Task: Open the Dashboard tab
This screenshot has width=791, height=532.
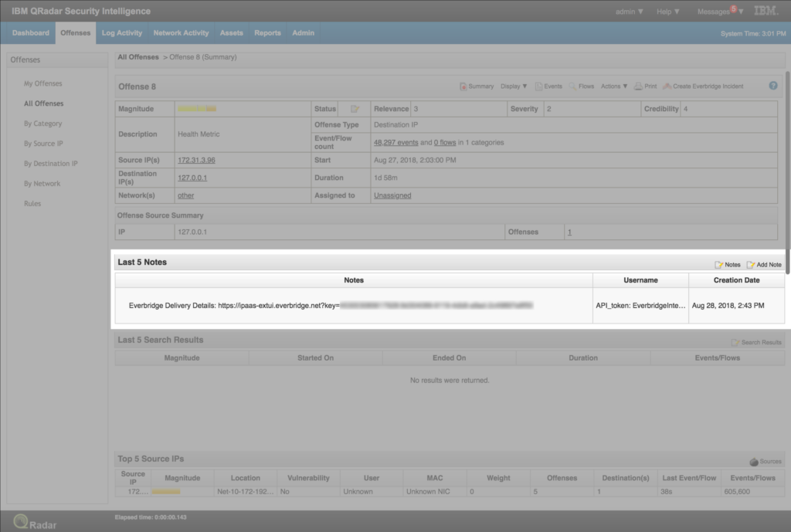Action: [x=31, y=32]
